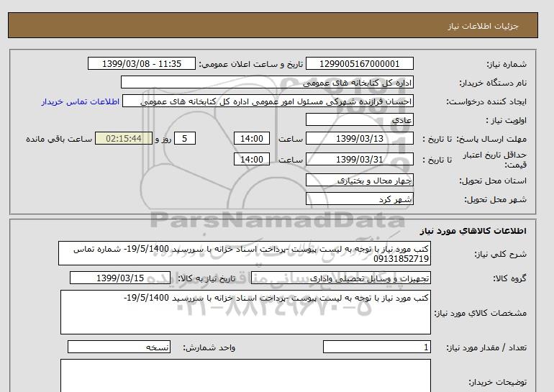Click the remaining time countdown 02:15:44
Image resolution: width=554 pixels, height=392 pixels.
(124, 139)
